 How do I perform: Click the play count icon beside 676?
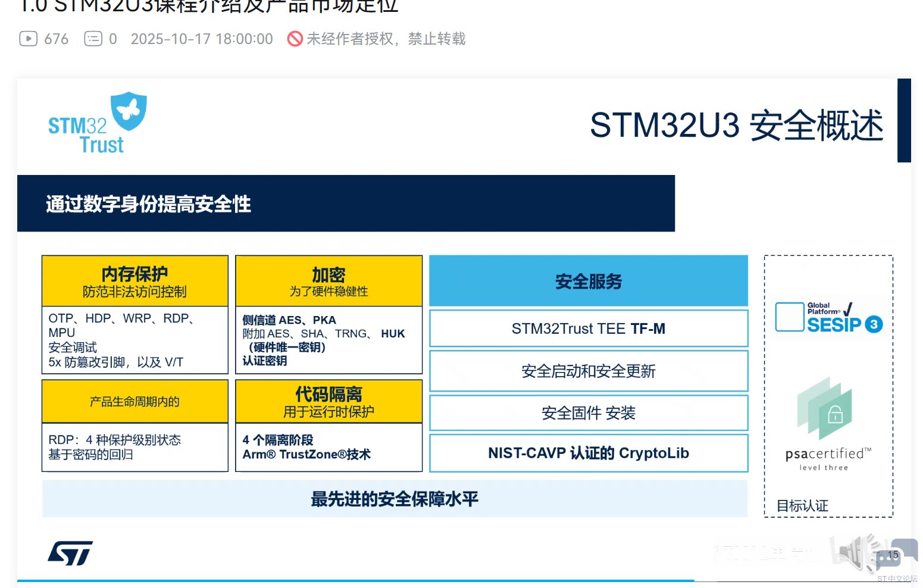[28, 39]
